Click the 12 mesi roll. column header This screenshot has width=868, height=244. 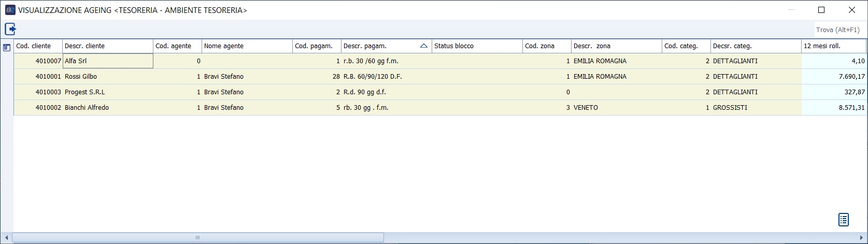[833, 46]
